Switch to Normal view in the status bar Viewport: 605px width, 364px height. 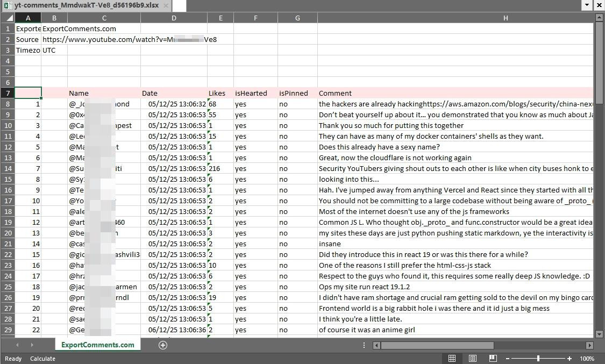point(452,358)
